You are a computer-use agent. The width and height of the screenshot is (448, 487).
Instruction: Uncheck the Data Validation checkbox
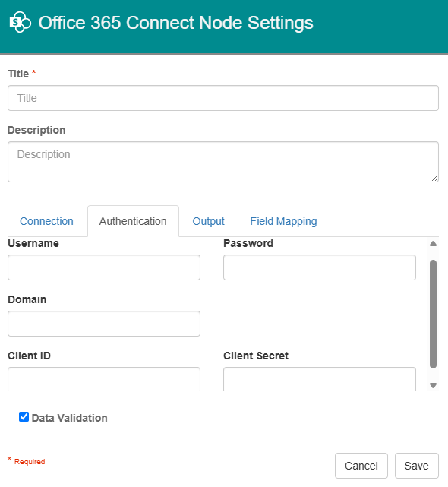24,417
